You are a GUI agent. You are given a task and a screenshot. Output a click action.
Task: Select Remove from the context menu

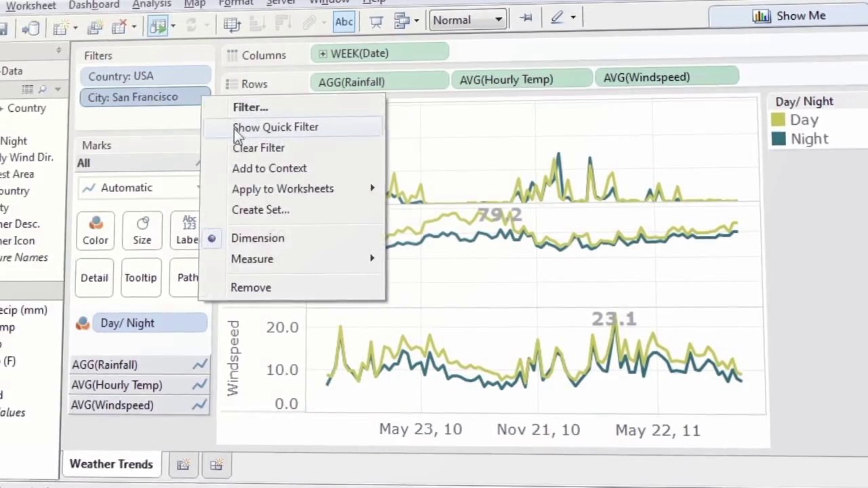point(251,287)
